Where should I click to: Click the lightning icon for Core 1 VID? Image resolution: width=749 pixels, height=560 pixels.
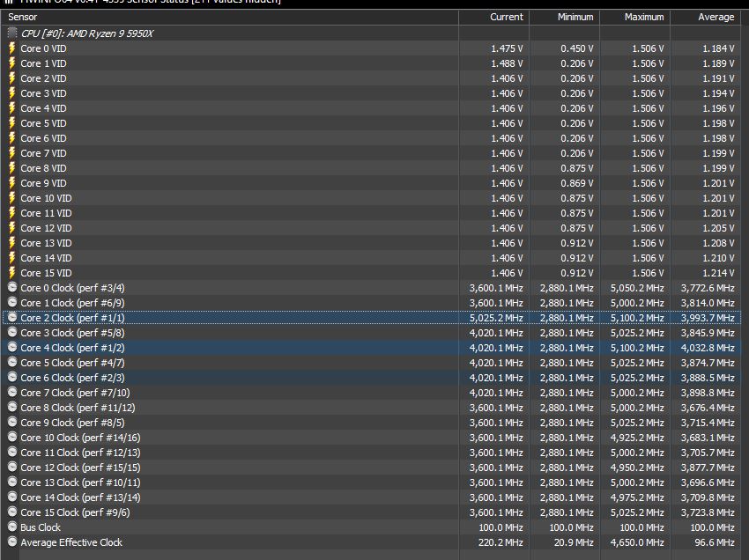[x=12, y=63]
